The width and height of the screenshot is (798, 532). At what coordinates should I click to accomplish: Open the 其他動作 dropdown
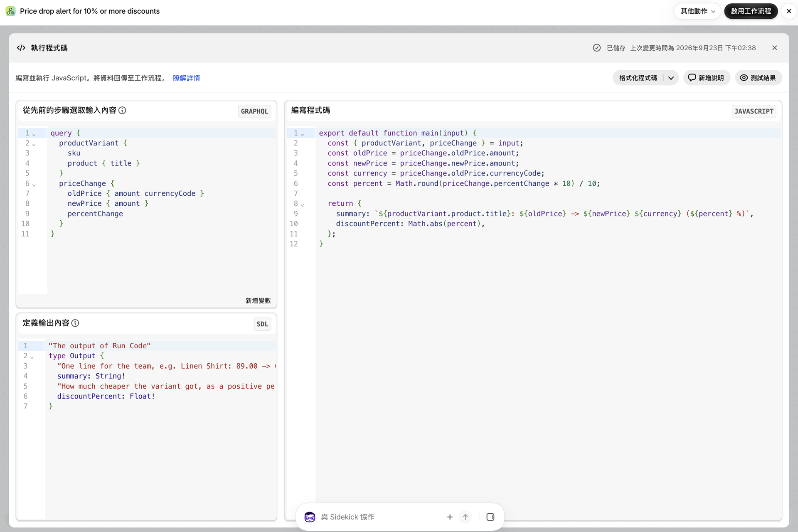tap(697, 11)
